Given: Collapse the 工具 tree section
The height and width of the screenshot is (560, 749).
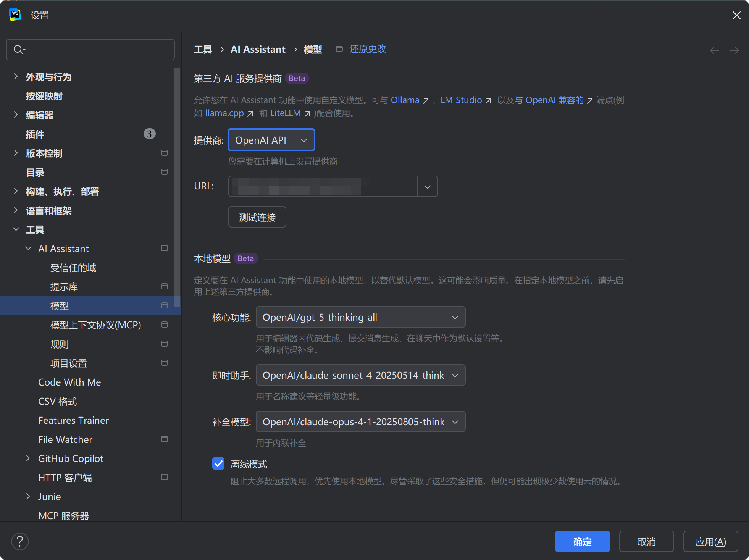Looking at the screenshot, I should tap(16, 229).
